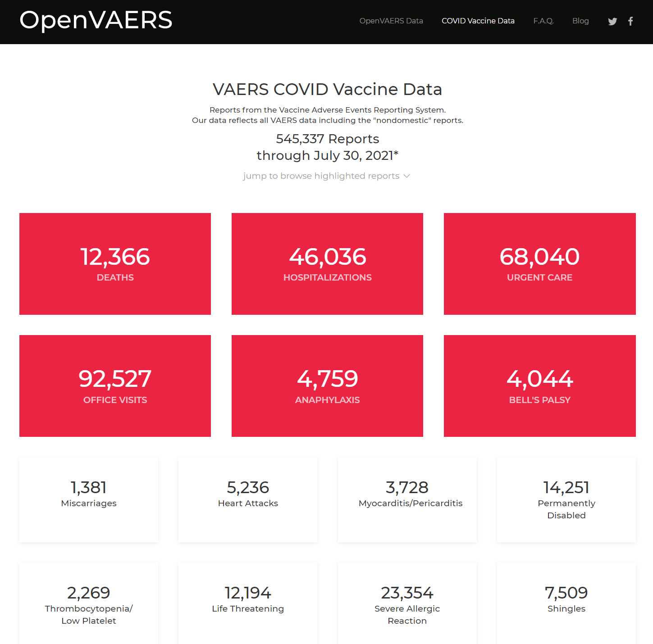Click the VAERS COVID Vaccine Data heading
The image size is (653, 644).
[327, 89]
